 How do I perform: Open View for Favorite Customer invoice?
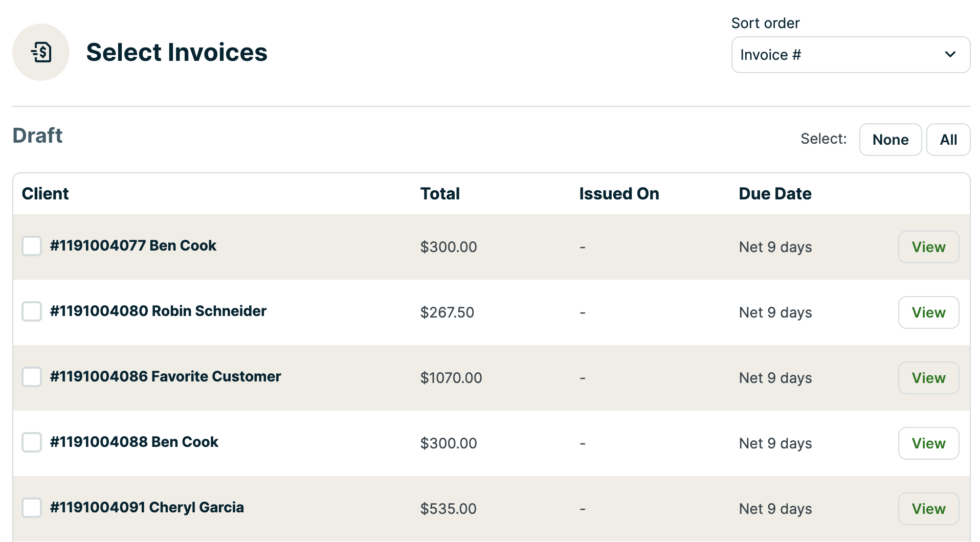click(x=928, y=378)
